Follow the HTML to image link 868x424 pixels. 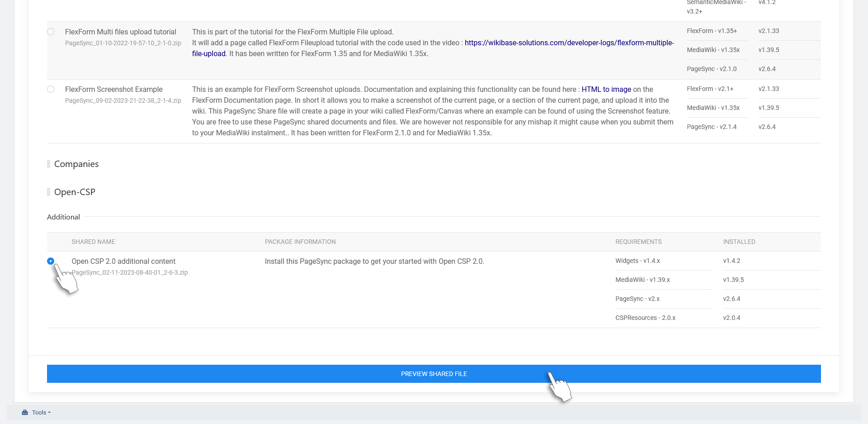tap(606, 89)
